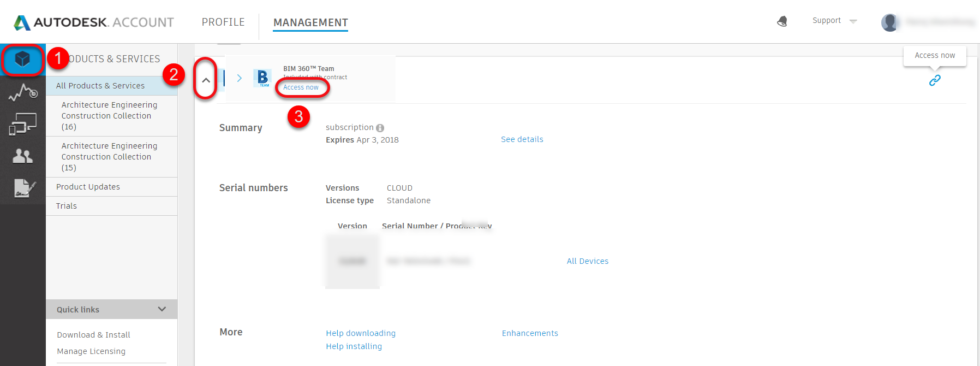Open Help downloading link
980x366 pixels.
(361, 333)
